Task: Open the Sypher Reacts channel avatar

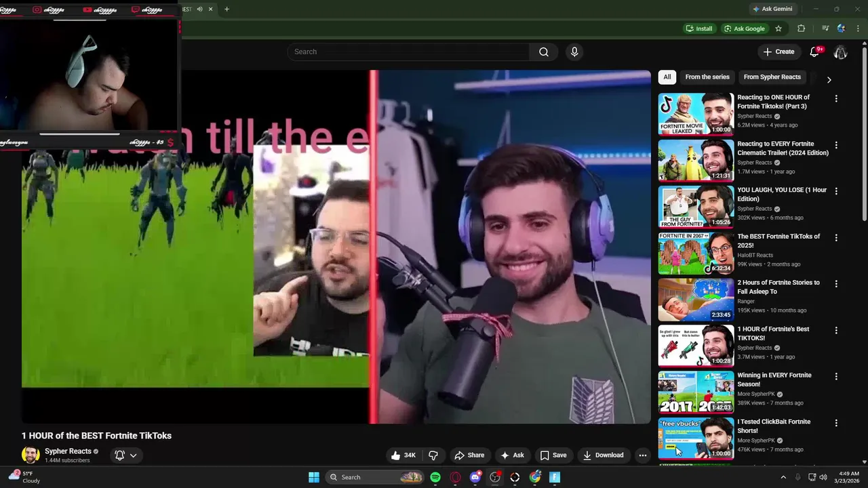Action: (31, 455)
